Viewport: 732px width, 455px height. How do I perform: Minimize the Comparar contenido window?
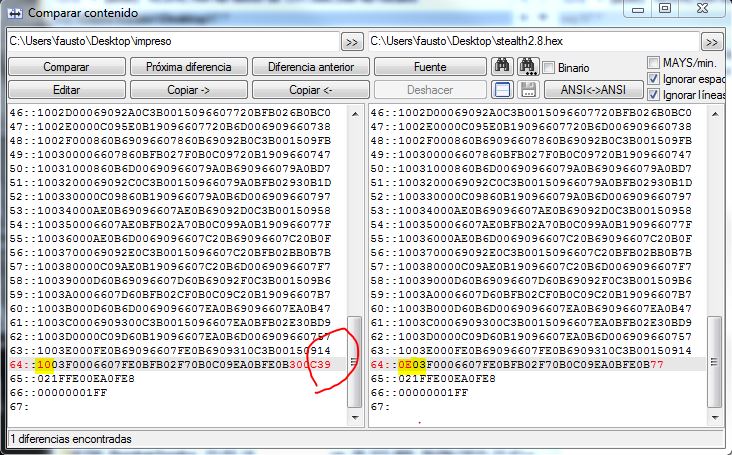(x=638, y=9)
